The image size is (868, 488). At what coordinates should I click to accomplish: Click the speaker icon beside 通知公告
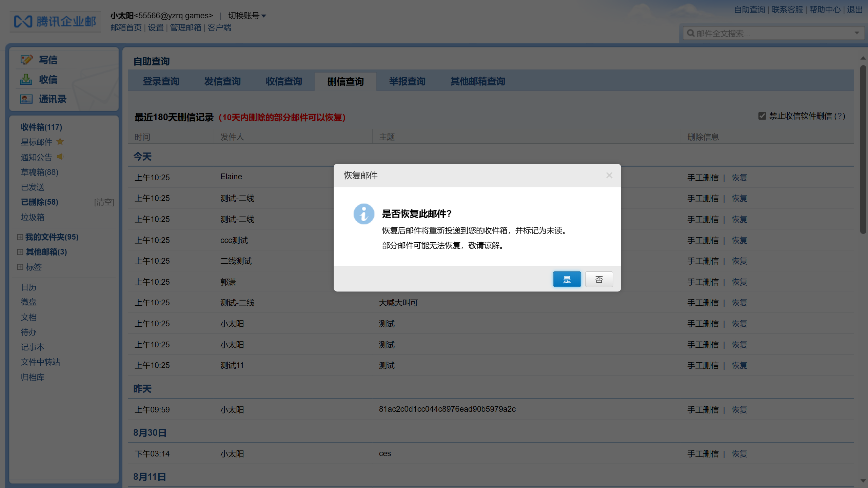point(60,157)
